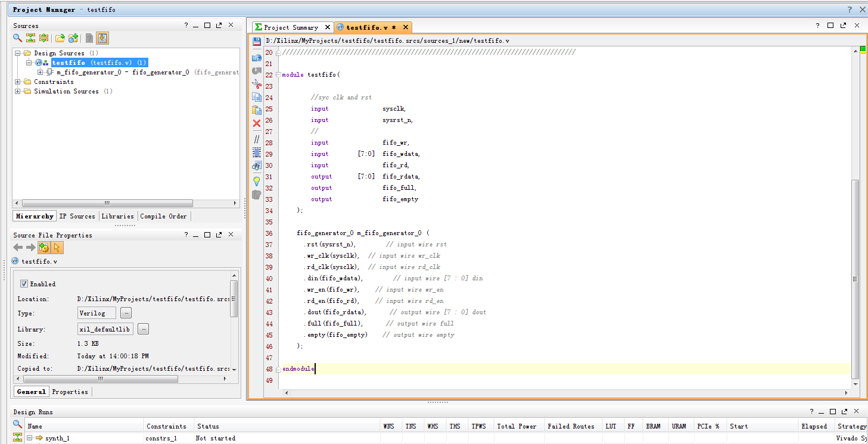Open the Compile Order tab
The width and height of the screenshot is (868, 444).
[164, 216]
